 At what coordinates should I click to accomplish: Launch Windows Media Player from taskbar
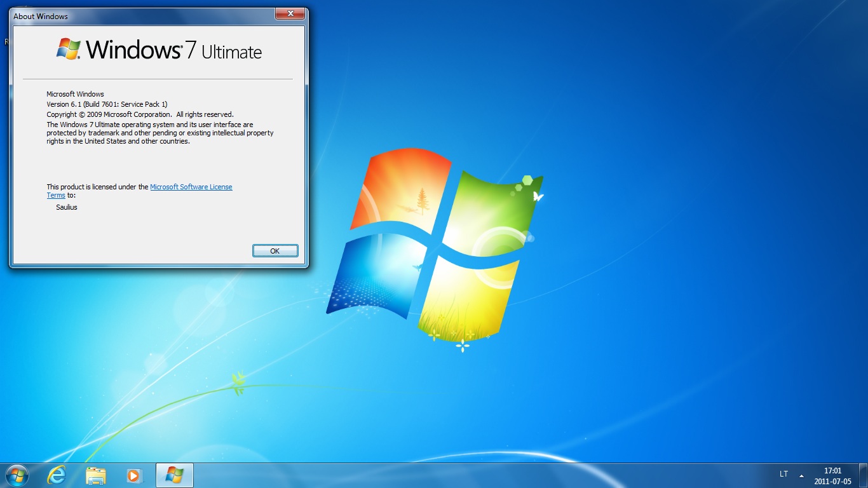coord(134,475)
